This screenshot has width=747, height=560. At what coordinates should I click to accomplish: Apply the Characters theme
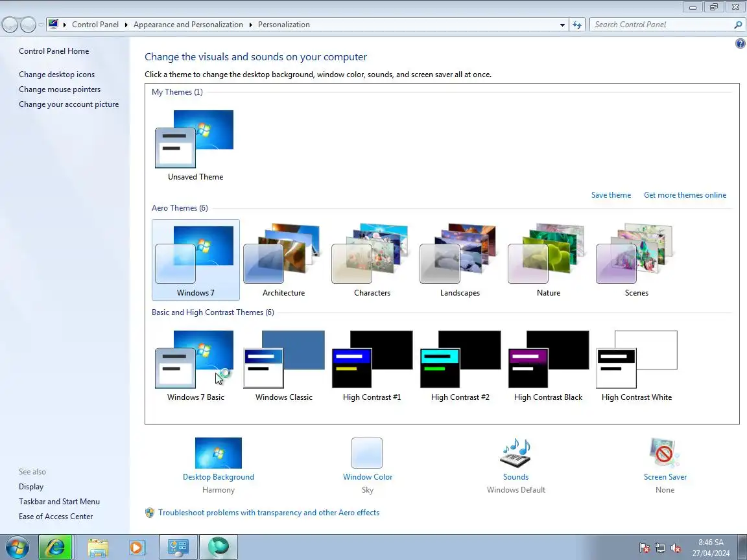[372, 259]
